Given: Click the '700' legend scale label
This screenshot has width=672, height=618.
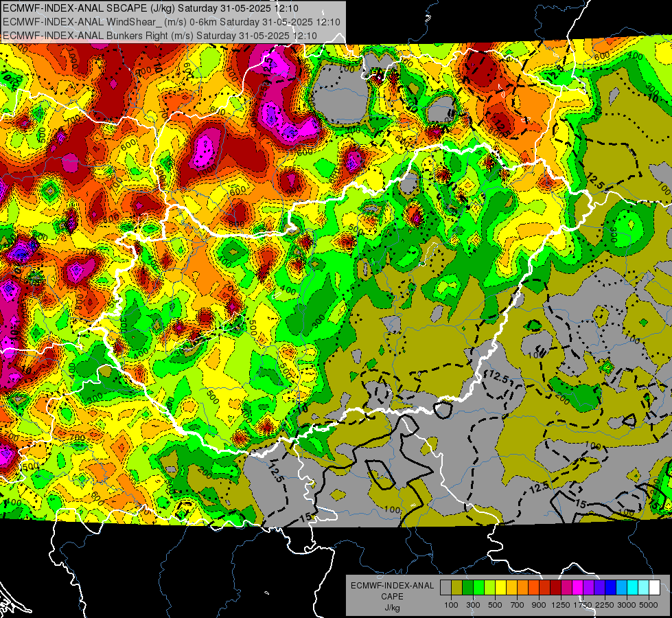Looking at the screenshot, I should [x=518, y=605].
